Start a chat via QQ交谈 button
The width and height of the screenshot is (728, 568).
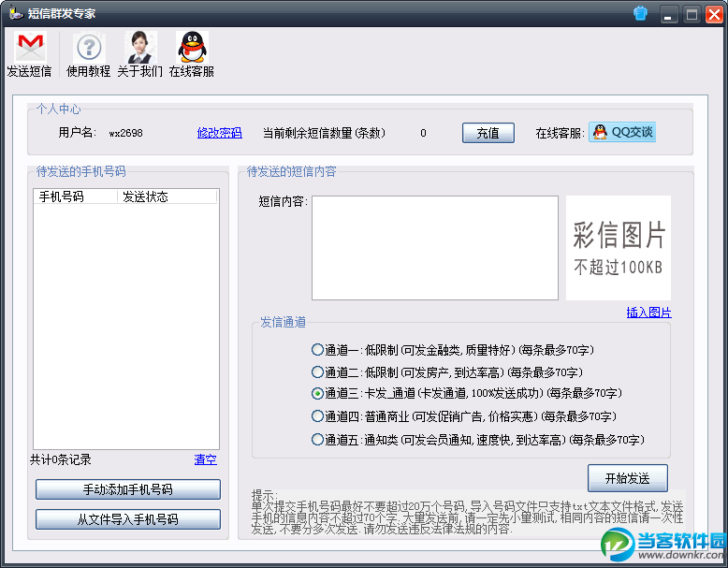(622, 132)
